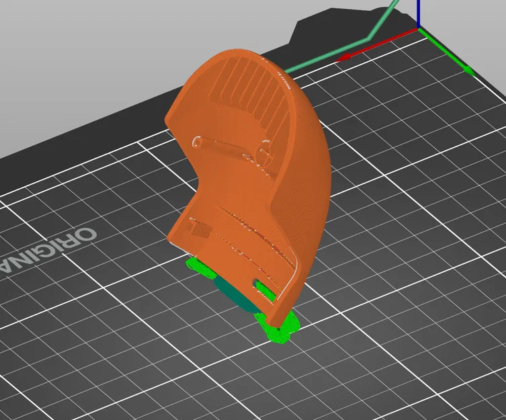Click the green Y axis arrow
Screen dimensions: 506x420
point(448,52)
